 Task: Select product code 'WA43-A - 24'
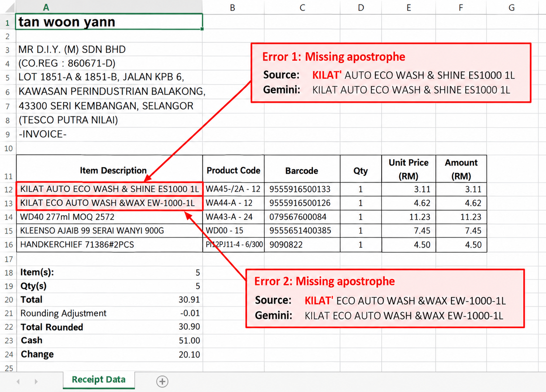233,217
